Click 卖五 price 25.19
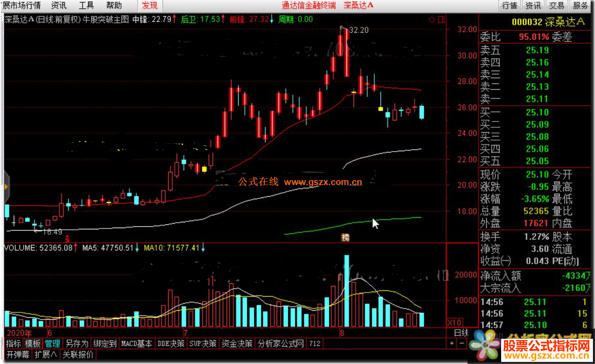This screenshot has height=364, width=595. tap(537, 50)
